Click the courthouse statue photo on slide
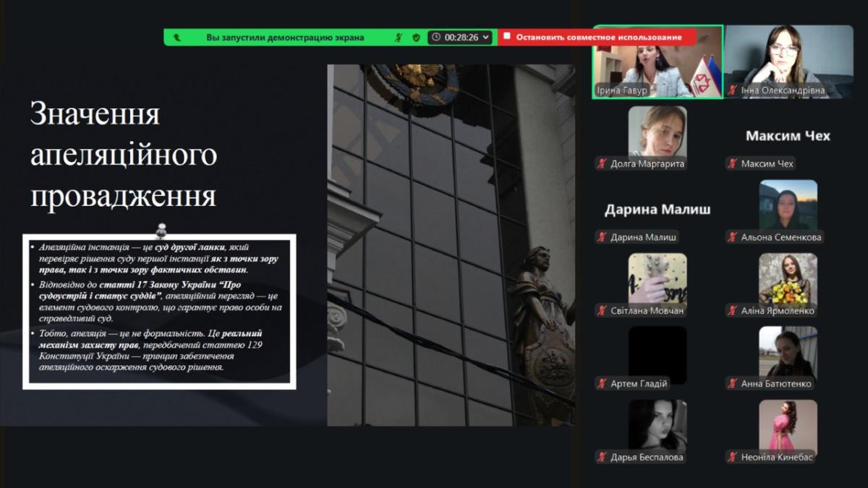This screenshot has height=488, width=868. click(x=451, y=245)
